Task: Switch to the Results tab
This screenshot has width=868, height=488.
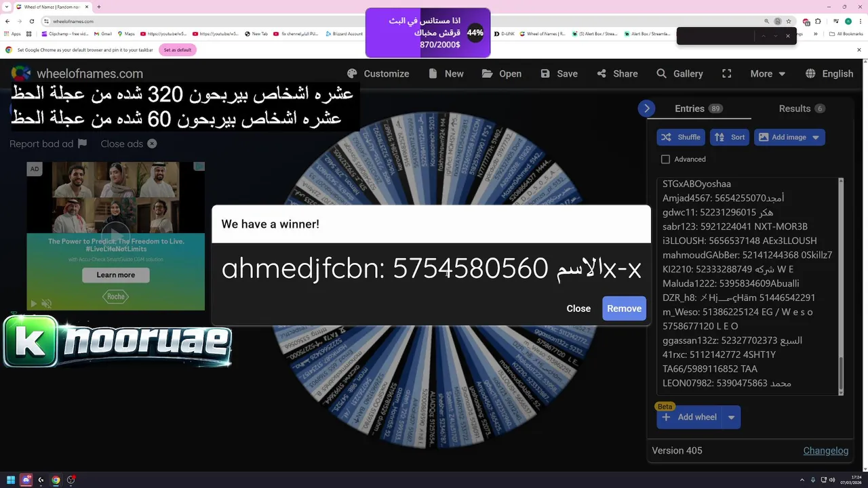Action: (802, 108)
